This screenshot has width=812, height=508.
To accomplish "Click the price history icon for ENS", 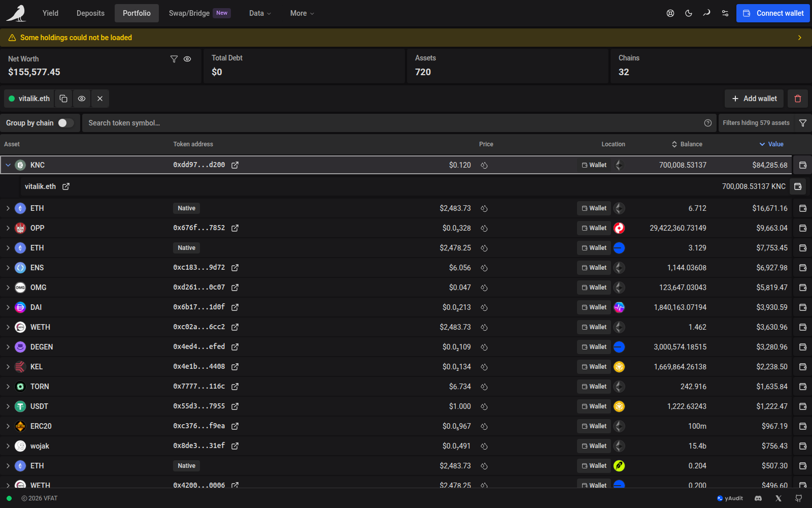I will pos(484,268).
